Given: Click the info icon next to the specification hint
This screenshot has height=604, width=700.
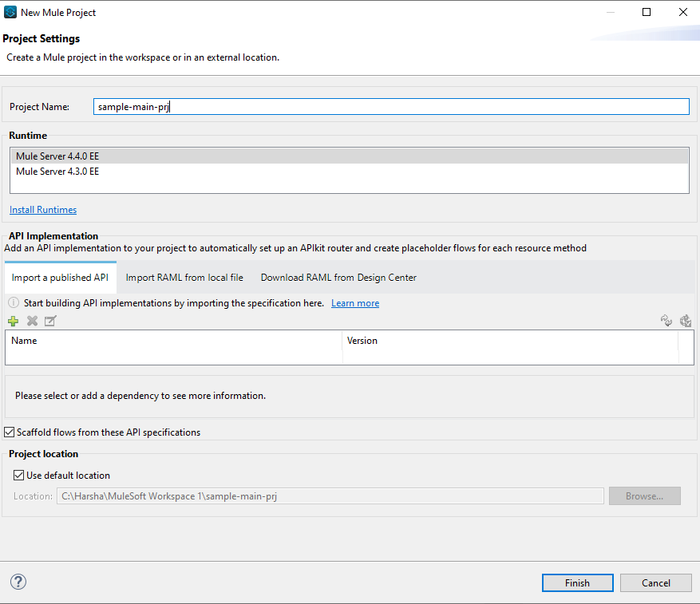Looking at the screenshot, I should pos(14,302).
